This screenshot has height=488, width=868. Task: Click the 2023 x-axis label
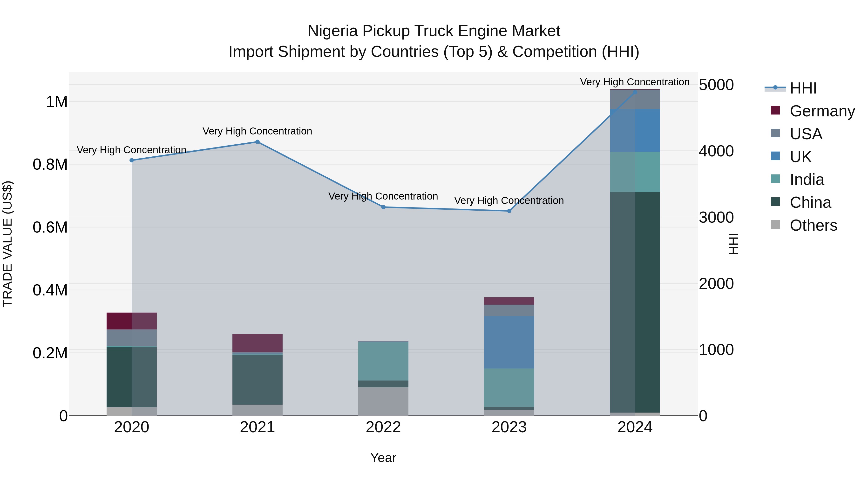pos(509,427)
